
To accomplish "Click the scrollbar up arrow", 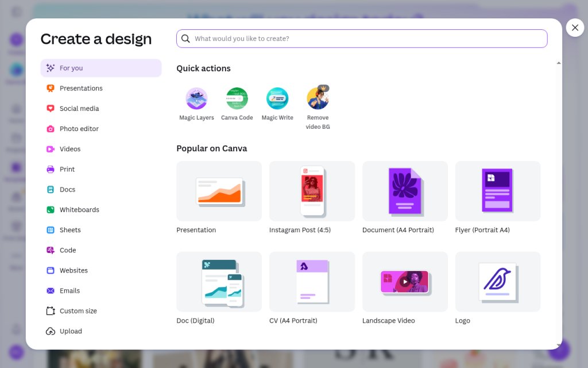I will 559,63.
